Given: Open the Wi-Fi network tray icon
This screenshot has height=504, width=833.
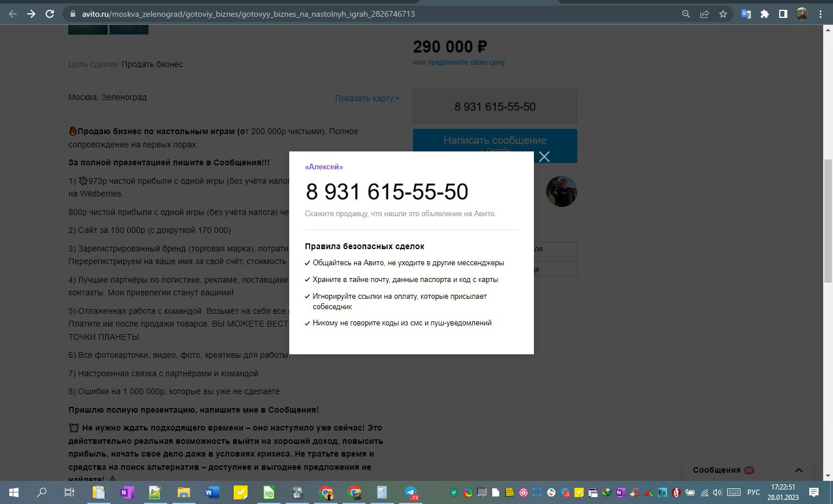Looking at the screenshot, I should [x=704, y=492].
